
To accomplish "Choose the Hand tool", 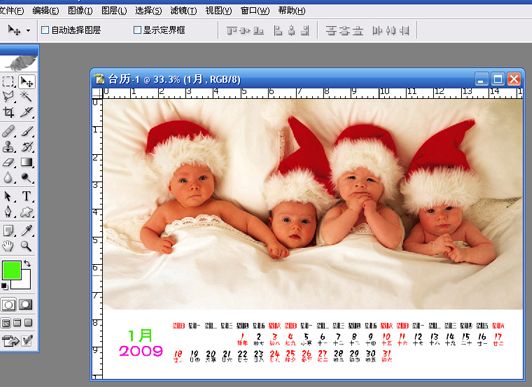I will 8,246.
